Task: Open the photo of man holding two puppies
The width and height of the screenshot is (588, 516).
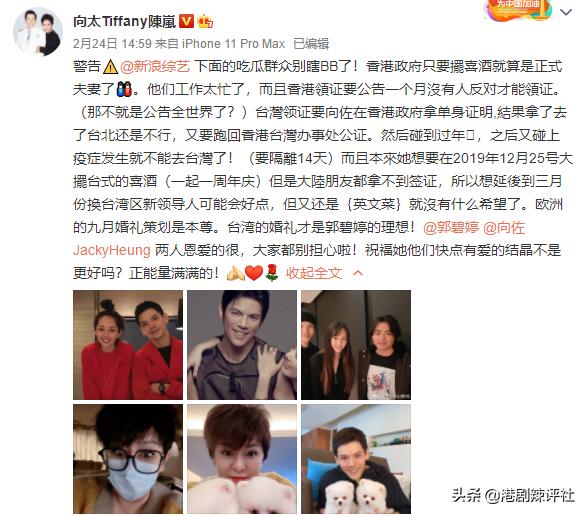Action: (x=356, y=459)
